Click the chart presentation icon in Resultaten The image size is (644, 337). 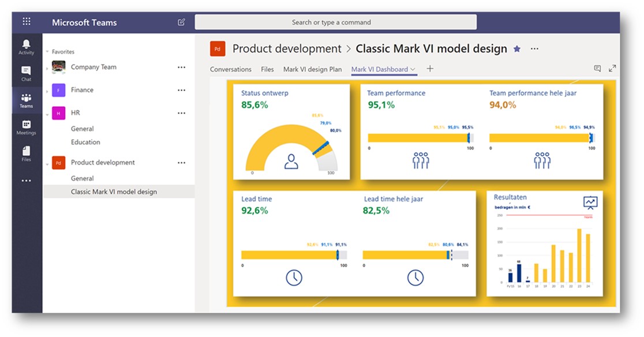tap(590, 203)
